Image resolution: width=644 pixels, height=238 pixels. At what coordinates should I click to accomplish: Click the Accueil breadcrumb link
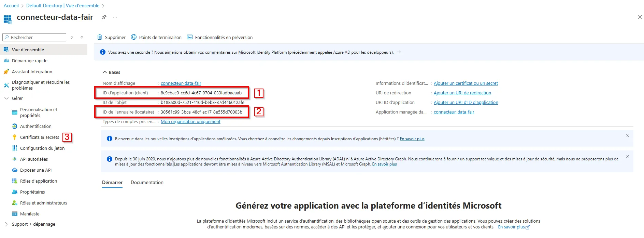pos(11,5)
